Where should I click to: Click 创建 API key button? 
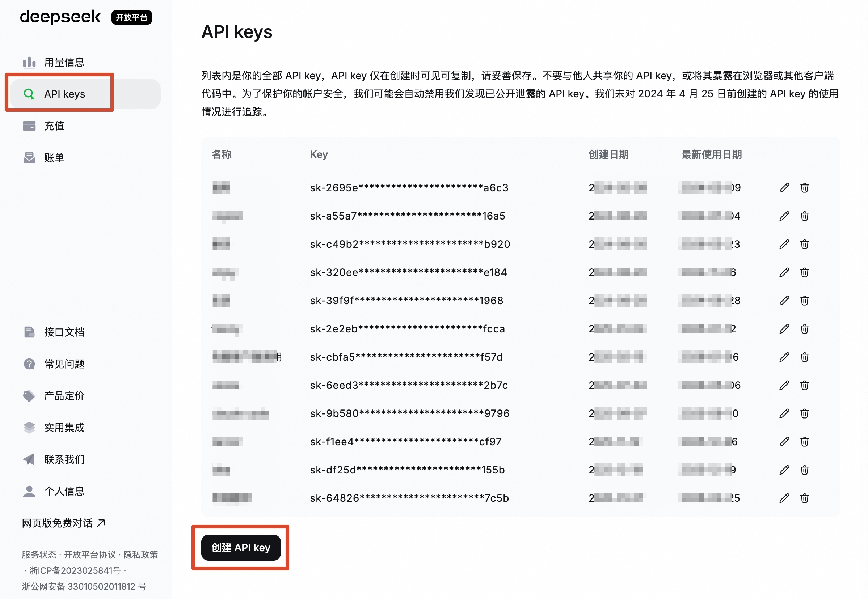pyautogui.click(x=241, y=548)
